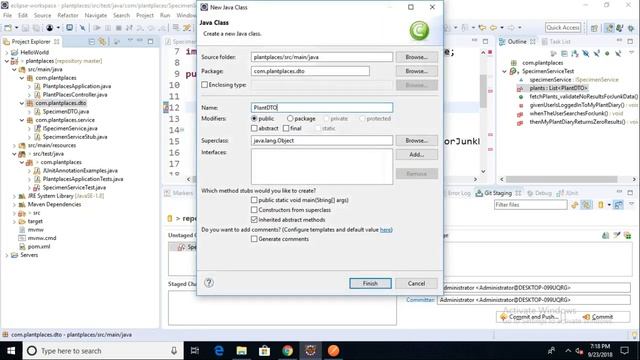640x360 pixels.
Task: Click the help question mark icon in dialog
Action: (x=209, y=283)
